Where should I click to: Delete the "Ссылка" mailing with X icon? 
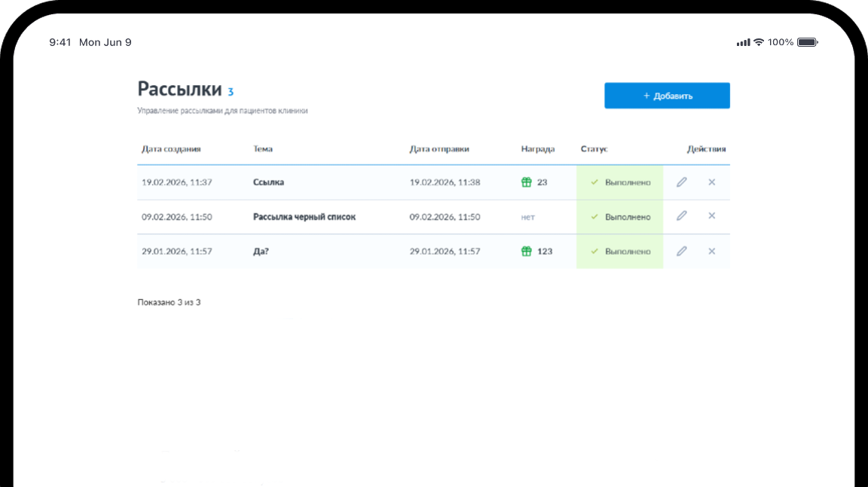(711, 182)
